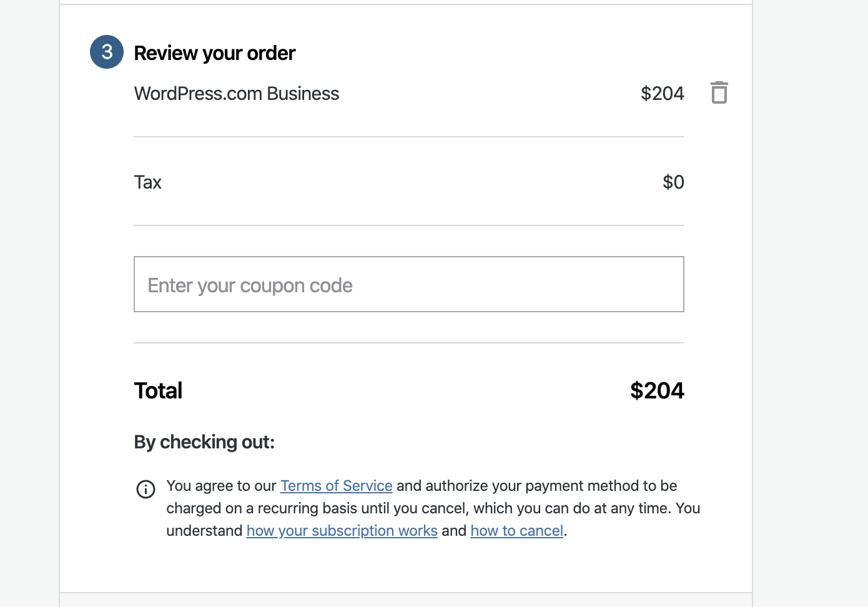
Task: Click the $204 WordPress.com Business item price
Action: pos(662,94)
